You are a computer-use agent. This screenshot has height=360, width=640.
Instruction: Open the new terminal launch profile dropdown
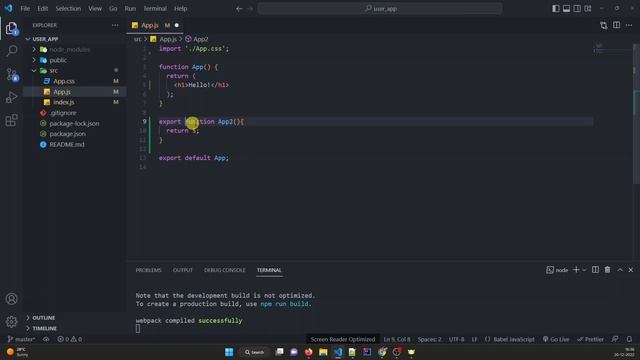(x=584, y=270)
